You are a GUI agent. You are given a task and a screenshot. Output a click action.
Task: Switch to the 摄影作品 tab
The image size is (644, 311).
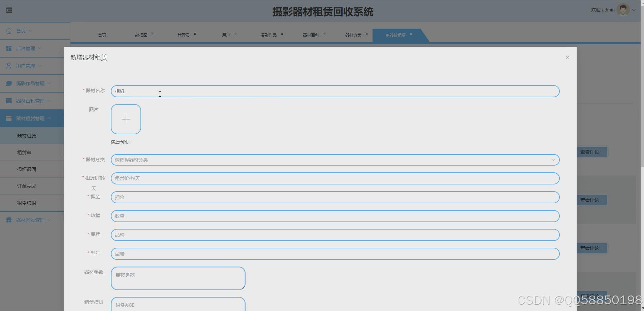point(269,35)
